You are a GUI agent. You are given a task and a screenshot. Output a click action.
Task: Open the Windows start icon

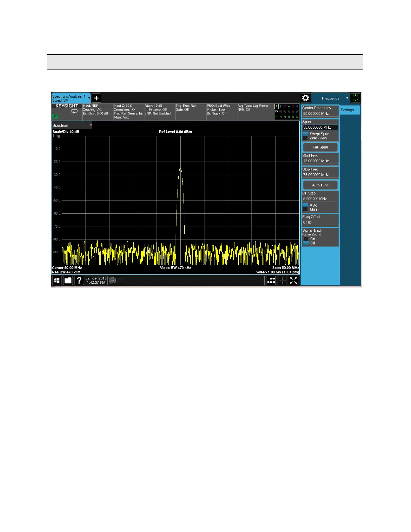tap(57, 280)
